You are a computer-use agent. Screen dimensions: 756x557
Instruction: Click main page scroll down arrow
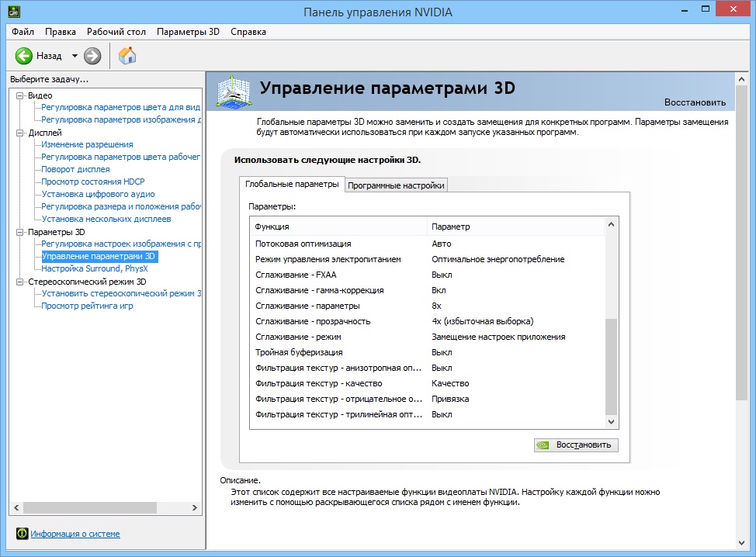click(x=741, y=543)
